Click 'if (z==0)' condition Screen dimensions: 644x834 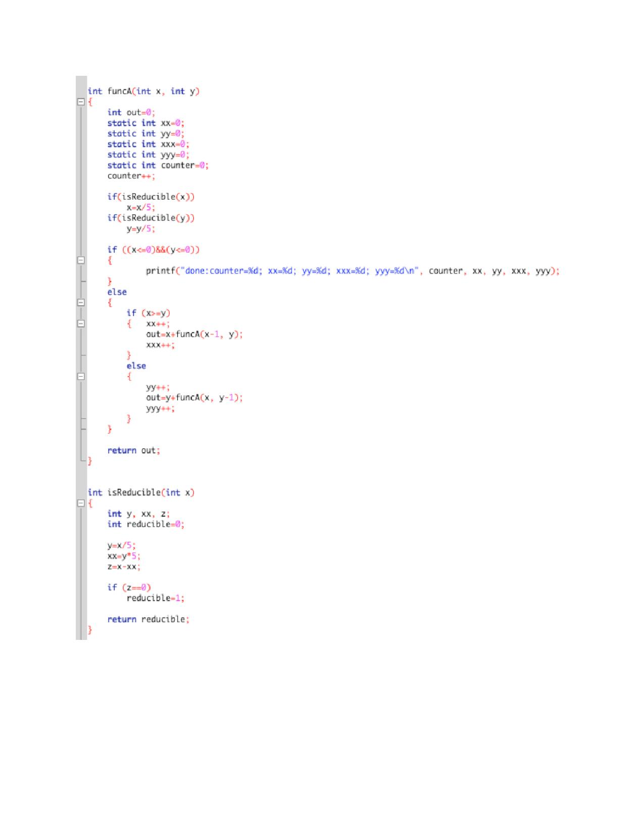pyautogui.click(x=129, y=587)
